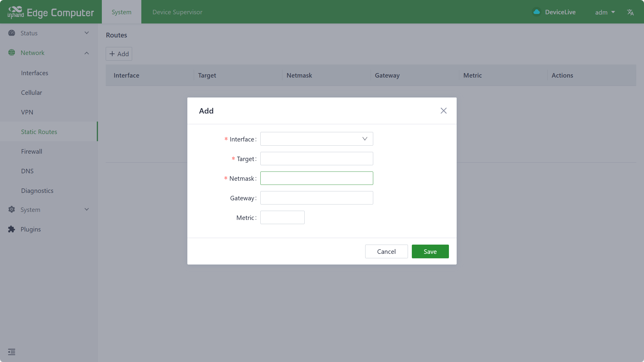Select Diagnostics in the sidebar
This screenshot has width=644, height=362.
point(37,191)
